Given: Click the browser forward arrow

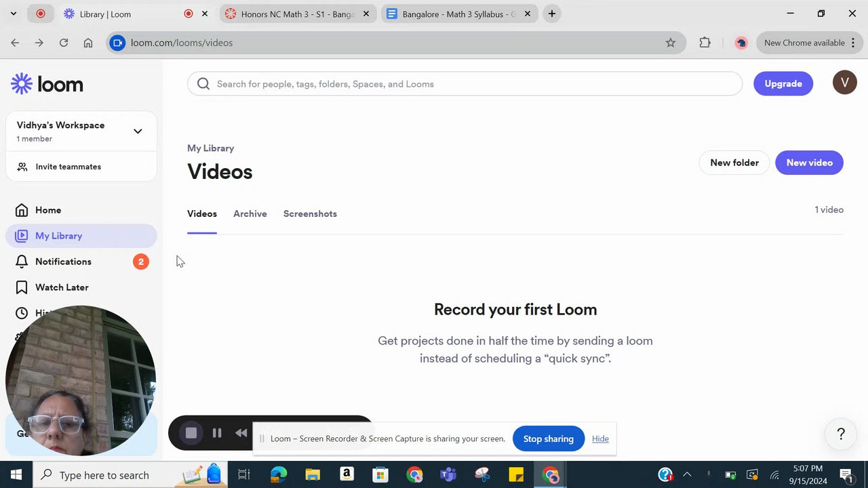Looking at the screenshot, I should pyautogui.click(x=39, y=43).
